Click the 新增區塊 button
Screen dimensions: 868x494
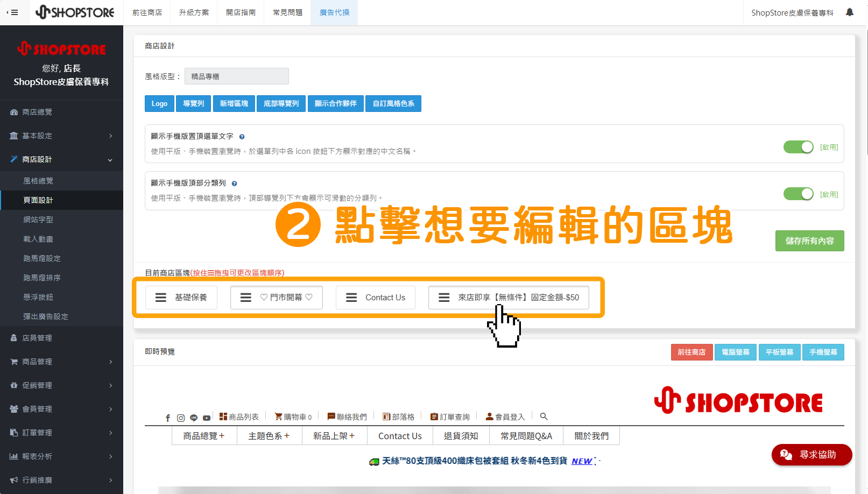coord(234,103)
